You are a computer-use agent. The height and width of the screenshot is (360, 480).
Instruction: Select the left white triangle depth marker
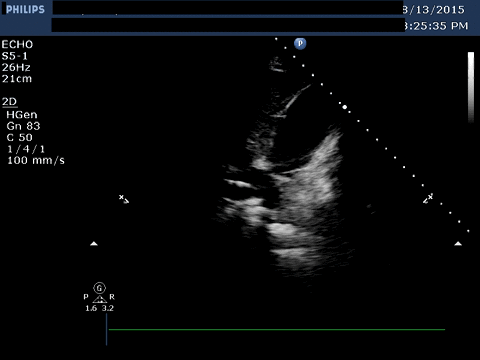coord(94,244)
